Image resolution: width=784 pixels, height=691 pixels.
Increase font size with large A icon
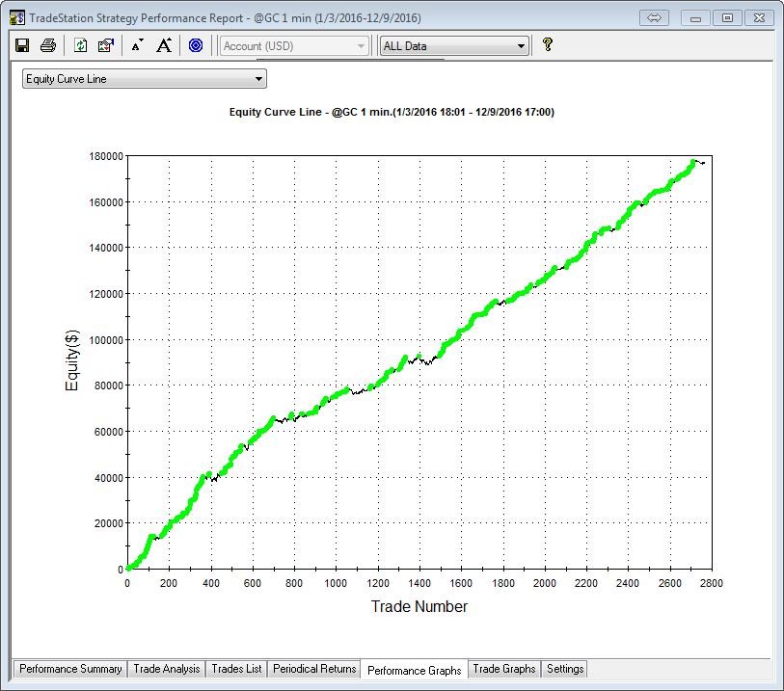coord(164,45)
